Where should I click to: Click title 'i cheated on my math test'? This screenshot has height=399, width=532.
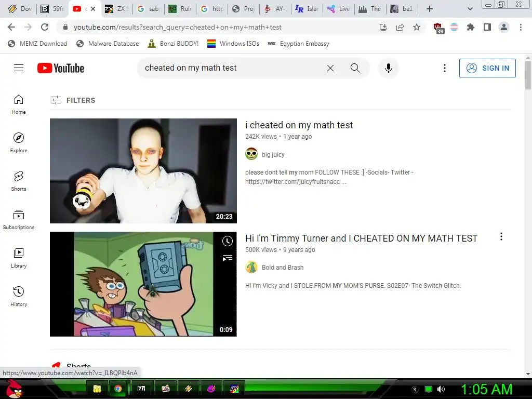pyautogui.click(x=299, y=125)
